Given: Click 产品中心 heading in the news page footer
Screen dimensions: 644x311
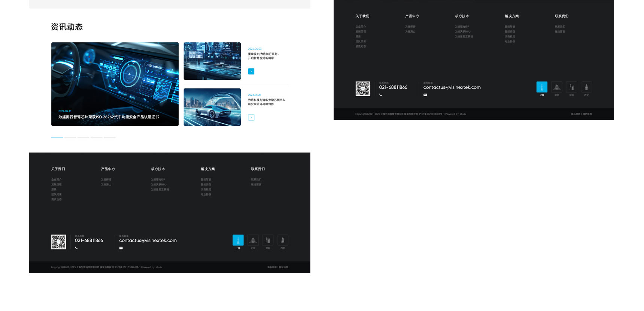Looking at the screenshot, I should pos(108,169).
